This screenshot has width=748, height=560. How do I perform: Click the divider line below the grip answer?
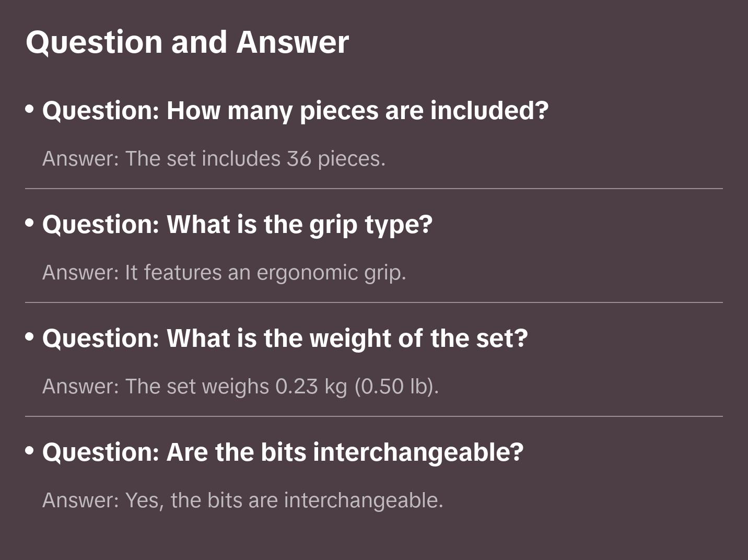point(373,302)
